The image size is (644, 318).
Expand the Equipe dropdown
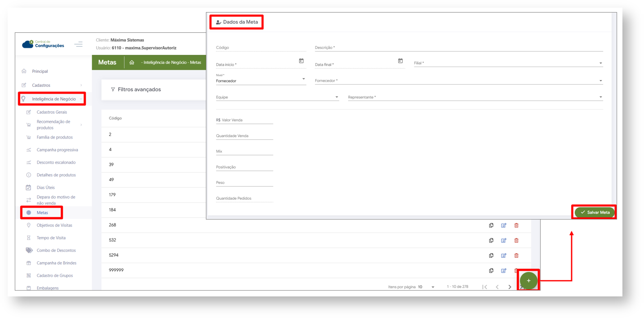click(336, 97)
